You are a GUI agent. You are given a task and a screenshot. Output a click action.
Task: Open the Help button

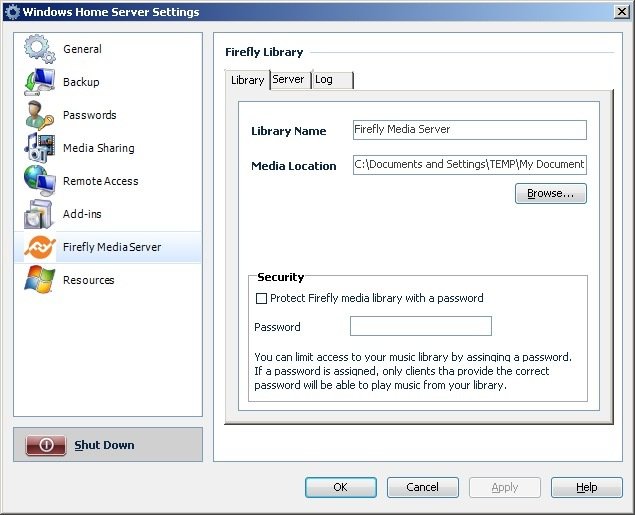(586, 487)
